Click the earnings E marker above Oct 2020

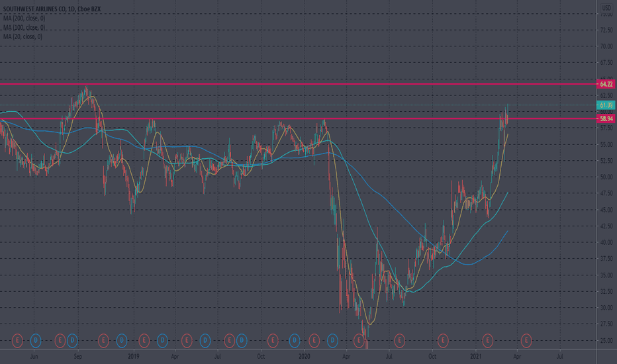443,340
